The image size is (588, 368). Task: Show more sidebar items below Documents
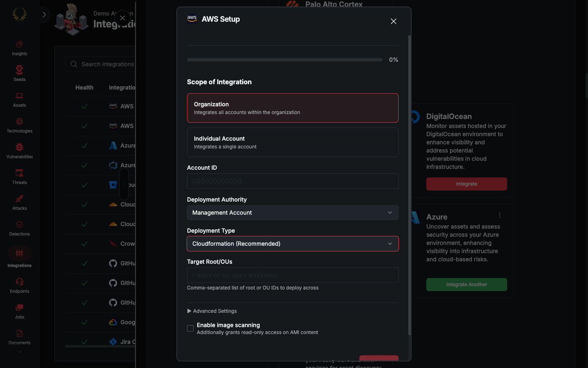pos(19,352)
